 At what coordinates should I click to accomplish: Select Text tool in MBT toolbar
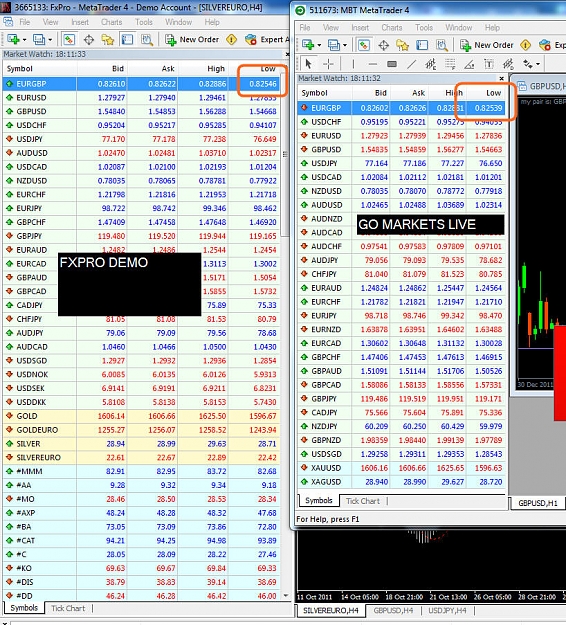click(x=489, y=64)
